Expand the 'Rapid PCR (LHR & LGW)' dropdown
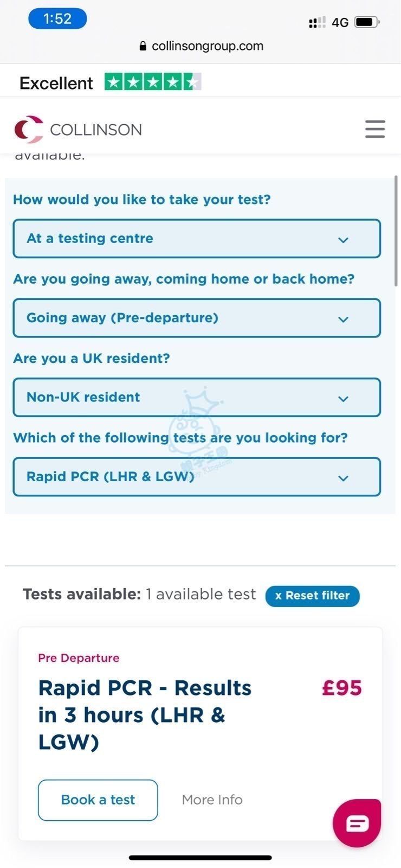Screen dimensions: 401x868 click(x=197, y=477)
